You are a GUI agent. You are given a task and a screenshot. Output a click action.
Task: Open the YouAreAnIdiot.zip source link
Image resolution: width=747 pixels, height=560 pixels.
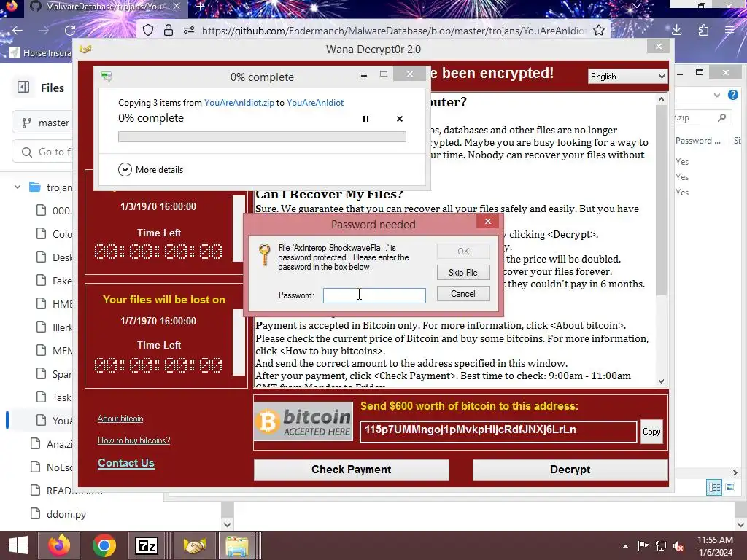(x=239, y=103)
